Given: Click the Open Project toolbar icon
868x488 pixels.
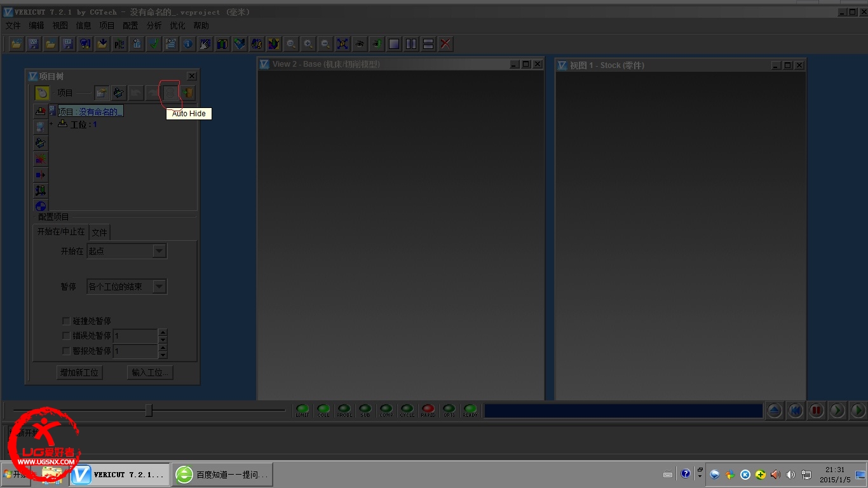Looking at the screenshot, I should coord(17,44).
